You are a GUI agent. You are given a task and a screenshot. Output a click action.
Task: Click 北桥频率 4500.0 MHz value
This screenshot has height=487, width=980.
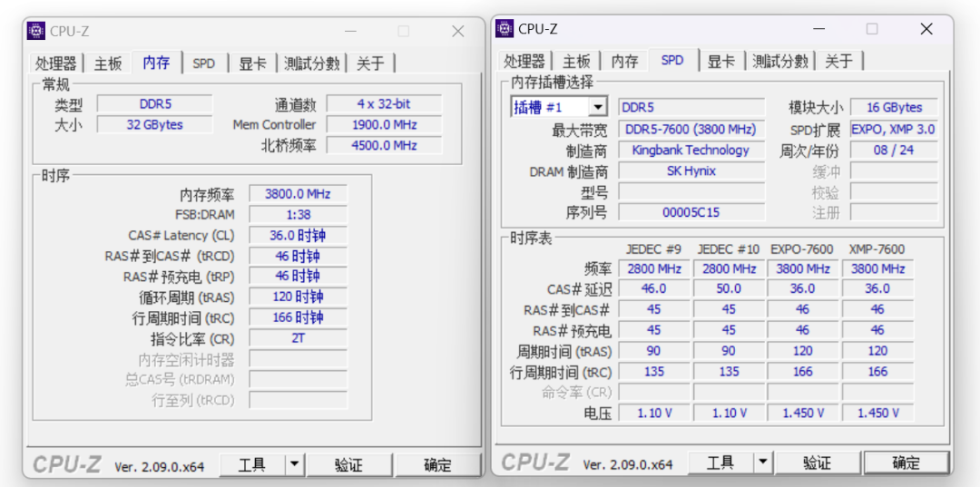click(384, 145)
